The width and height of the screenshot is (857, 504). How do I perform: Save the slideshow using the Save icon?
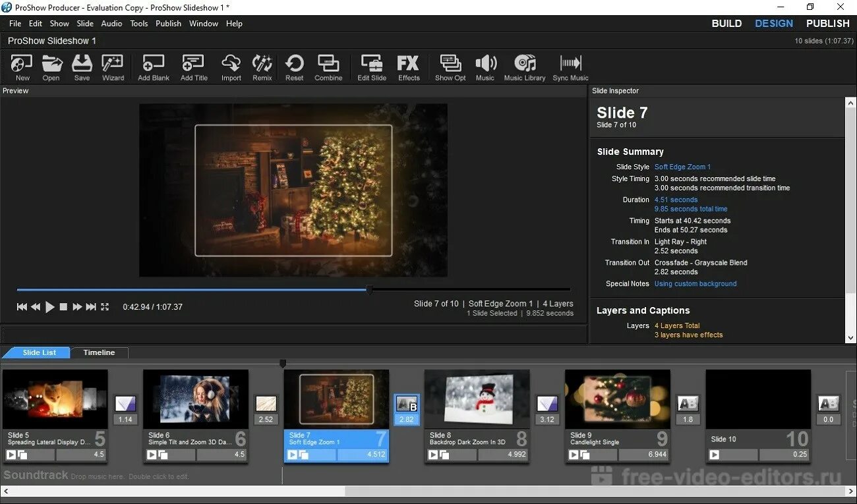point(82,68)
